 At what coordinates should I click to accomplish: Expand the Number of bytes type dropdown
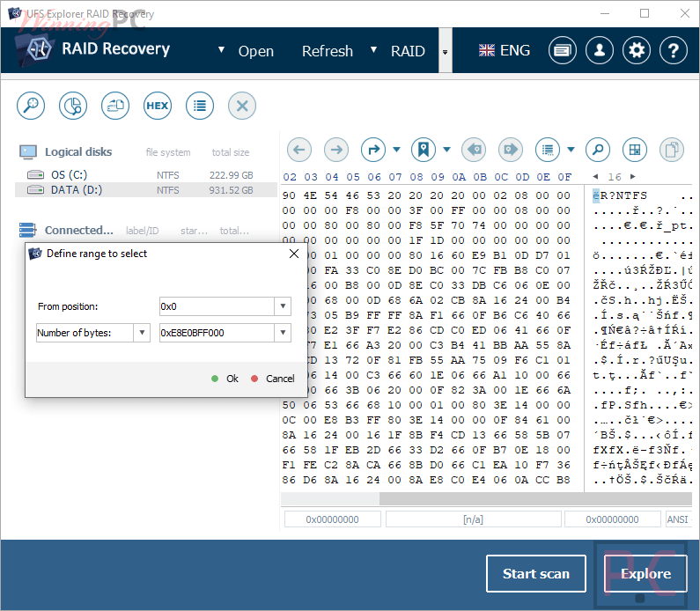click(142, 333)
